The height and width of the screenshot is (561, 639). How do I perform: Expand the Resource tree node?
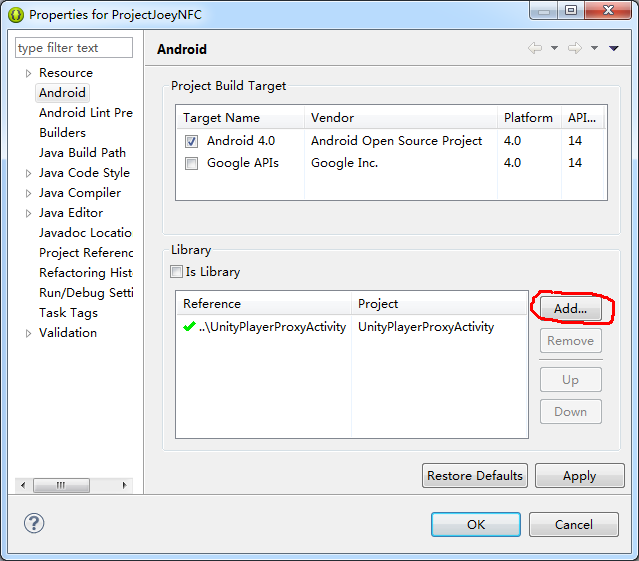pos(28,73)
